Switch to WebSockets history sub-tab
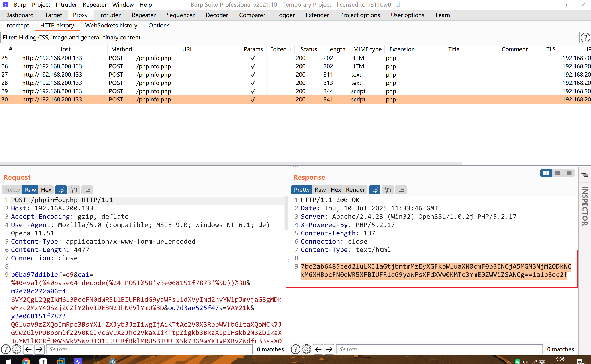Image resolution: width=591 pixels, height=364 pixels. (111, 25)
